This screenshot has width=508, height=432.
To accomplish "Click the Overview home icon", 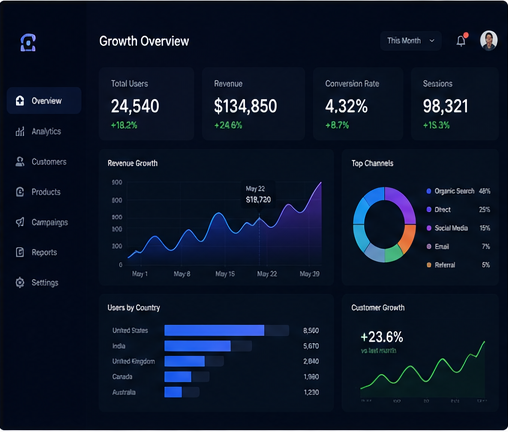I will 20,101.
